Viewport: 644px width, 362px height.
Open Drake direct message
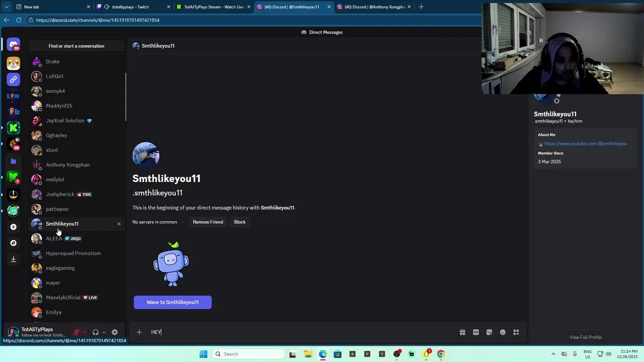click(76, 61)
